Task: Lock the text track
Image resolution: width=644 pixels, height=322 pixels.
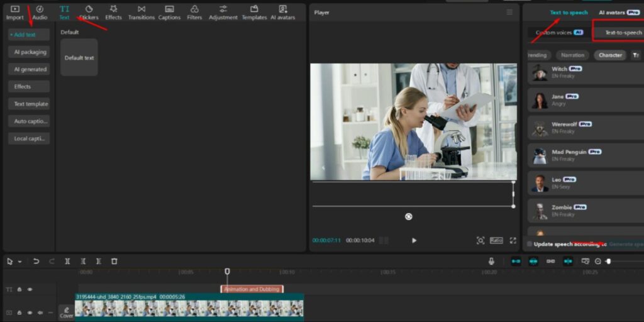Action: pyautogui.click(x=19, y=289)
